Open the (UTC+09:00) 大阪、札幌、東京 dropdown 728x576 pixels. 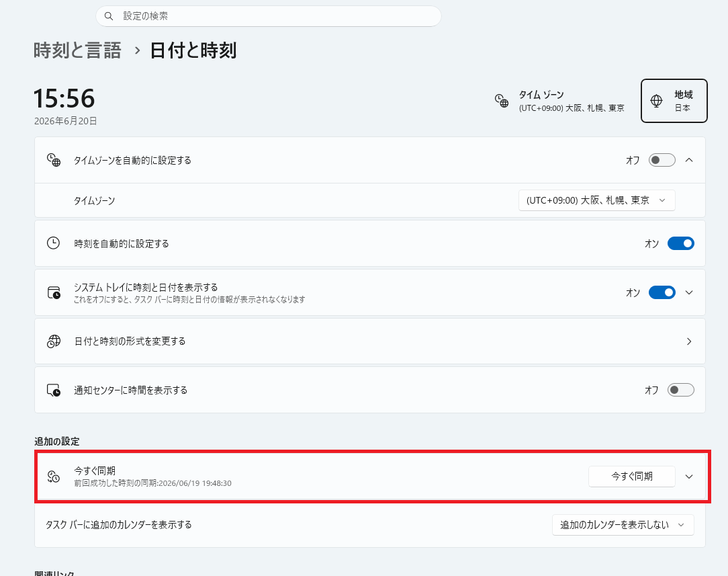(x=596, y=200)
